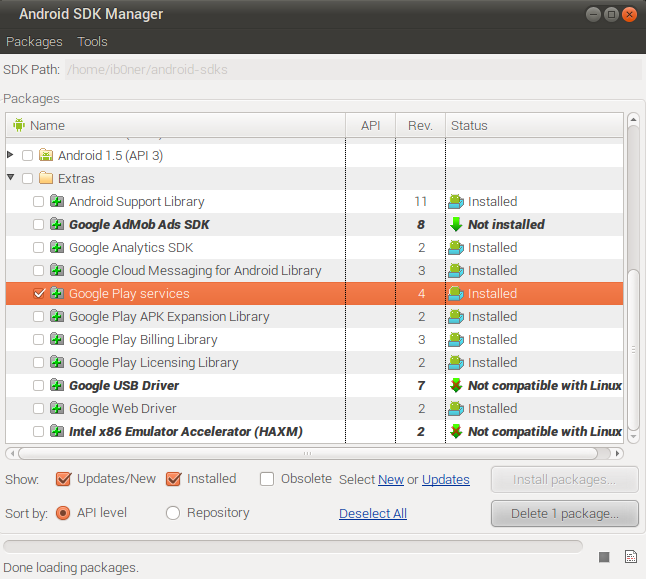Click the Installed status icon for Google Analytics SDK
Viewport: 646px width, 579px height.
point(456,248)
